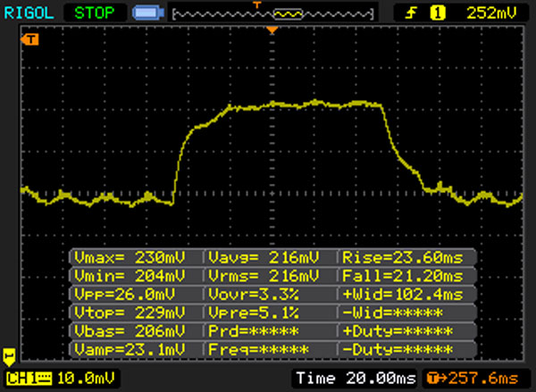The height and width of the screenshot is (392, 536).
Task: Click the STOP run status indicator
Action: pos(95,13)
